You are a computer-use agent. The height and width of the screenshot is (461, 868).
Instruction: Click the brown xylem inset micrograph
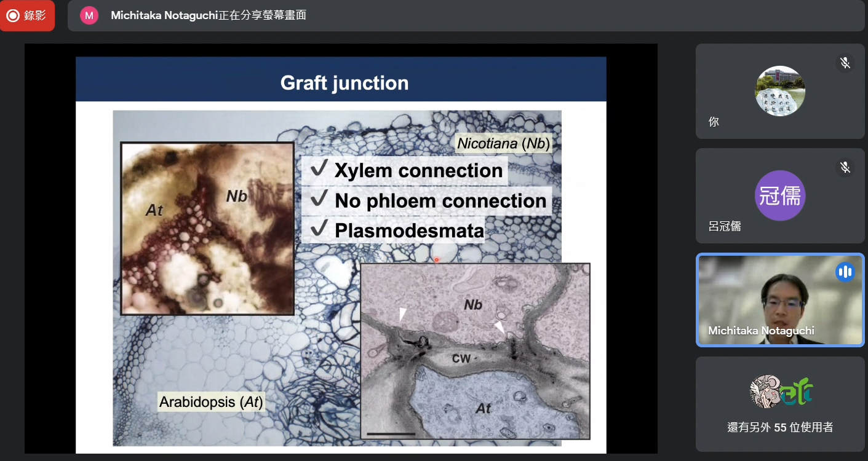click(x=207, y=229)
